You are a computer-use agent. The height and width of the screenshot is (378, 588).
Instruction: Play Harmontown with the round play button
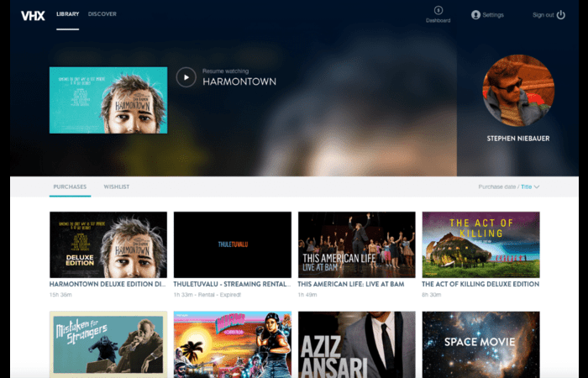click(x=186, y=77)
